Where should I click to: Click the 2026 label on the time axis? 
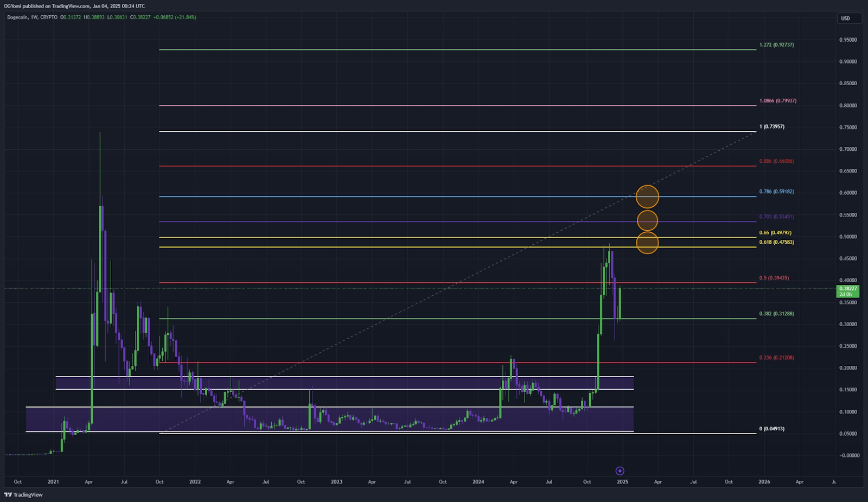764,482
